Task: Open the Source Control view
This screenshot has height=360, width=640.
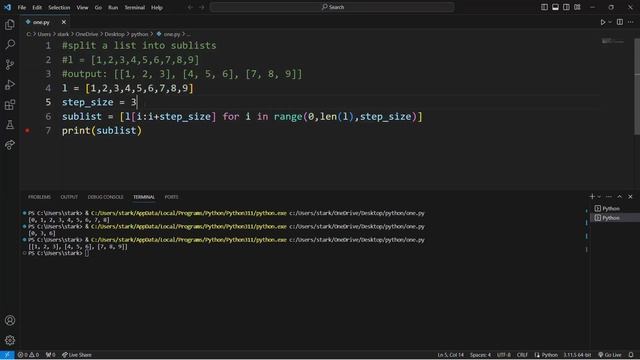Action: [10, 64]
